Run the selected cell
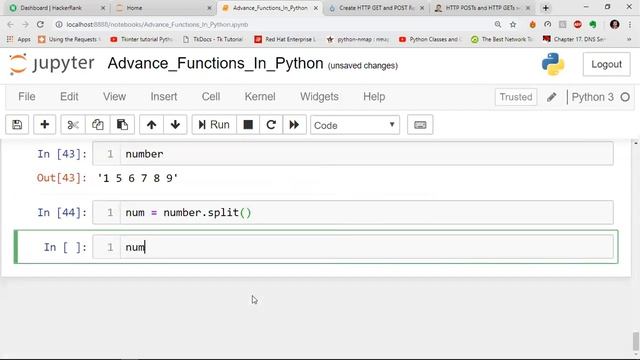 (x=214, y=125)
